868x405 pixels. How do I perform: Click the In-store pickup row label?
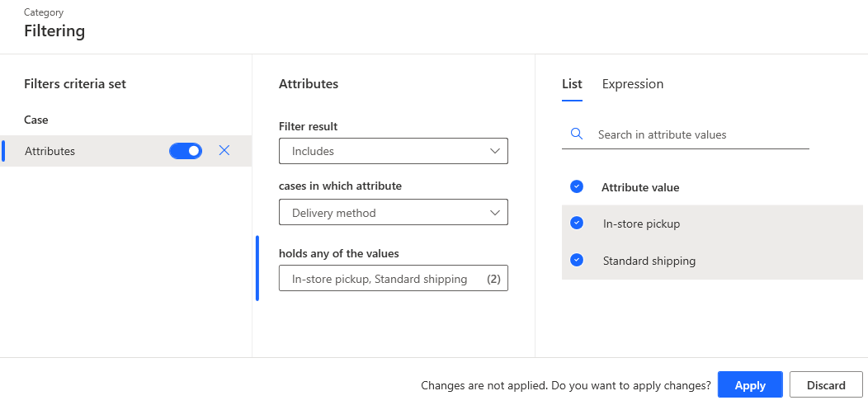coord(642,224)
